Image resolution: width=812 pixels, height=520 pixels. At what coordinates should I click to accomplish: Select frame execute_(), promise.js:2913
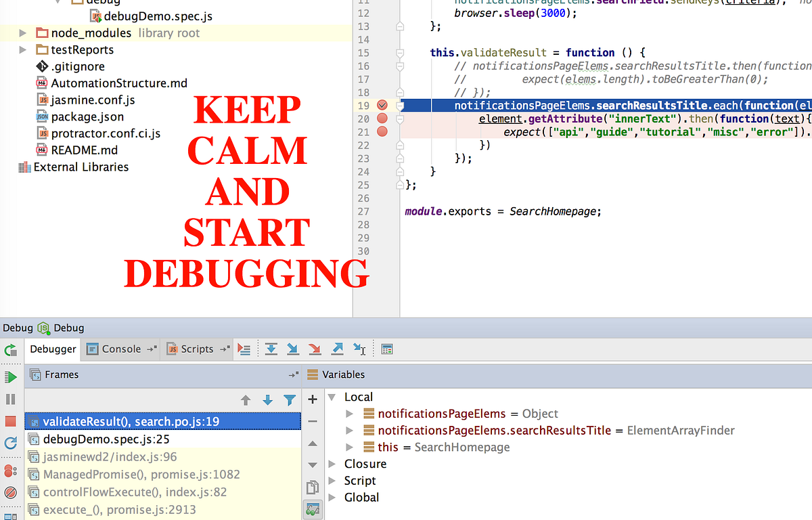[162, 510]
